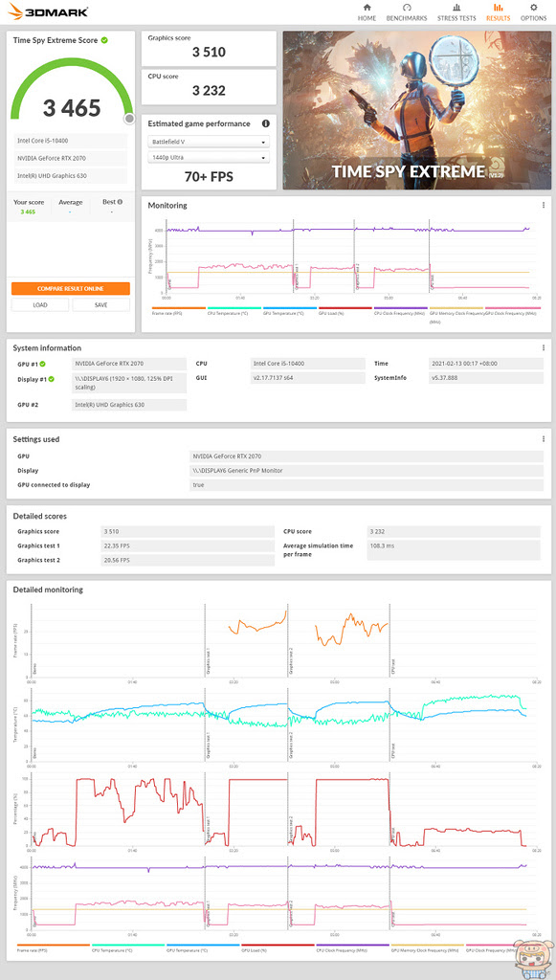This screenshot has width=556, height=980.
Task: Click the info icon next to Best
Action: point(120,202)
